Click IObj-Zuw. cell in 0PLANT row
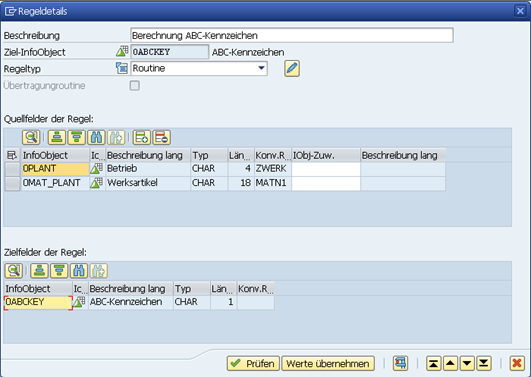Viewport: 531px width, 377px height. coord(326,169)
